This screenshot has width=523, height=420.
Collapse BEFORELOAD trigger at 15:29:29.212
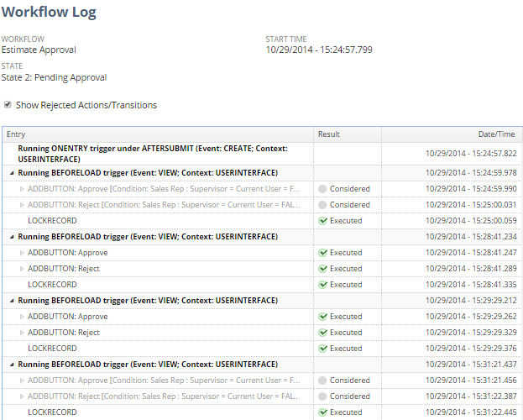click(12, 301)
